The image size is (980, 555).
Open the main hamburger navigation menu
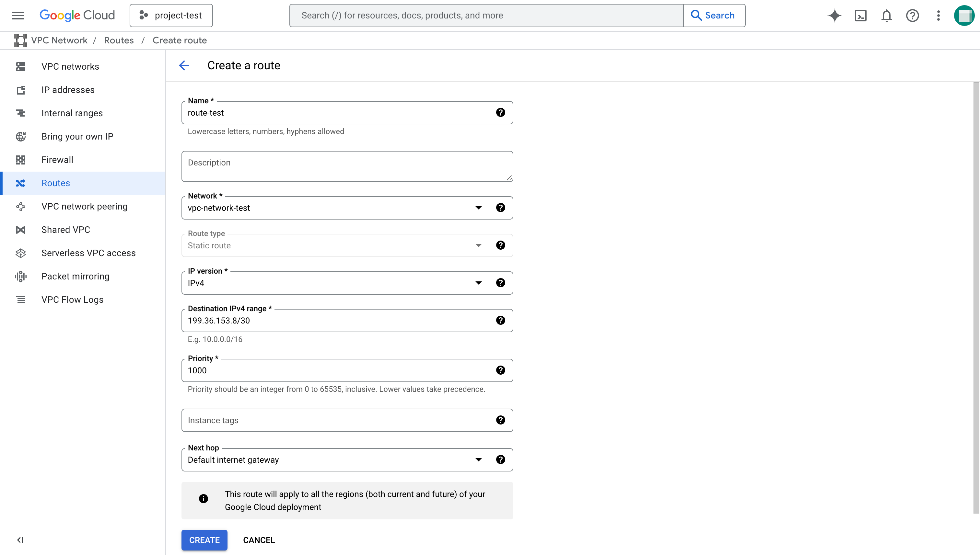[x=18, y=16]
